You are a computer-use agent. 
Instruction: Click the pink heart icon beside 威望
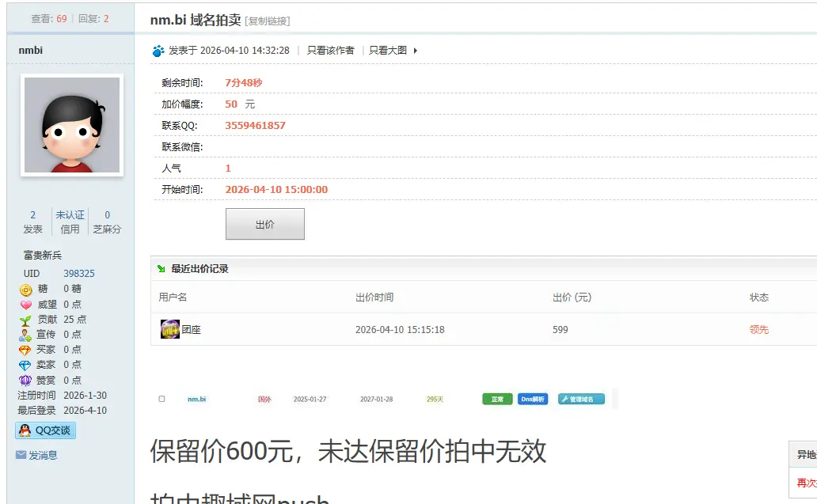pyautogui.click(x=25, y=305)
